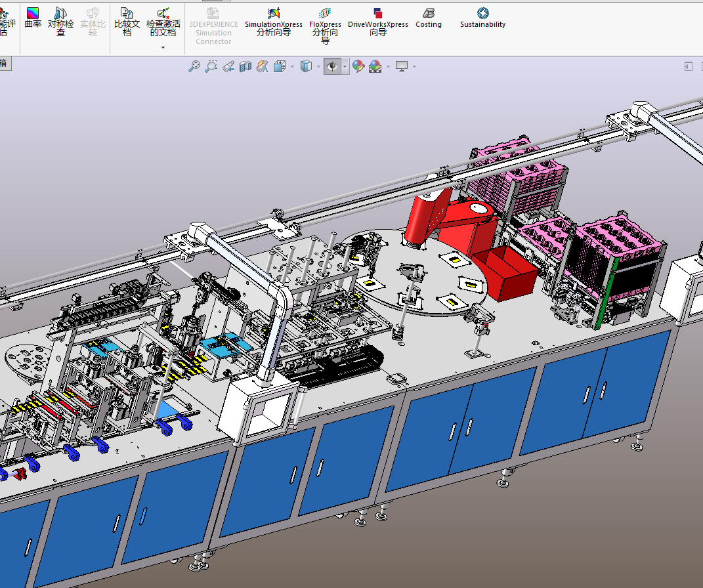Open the Apply Scene icon
This screenshot has width=703, height=588.
tap(375, 66)
